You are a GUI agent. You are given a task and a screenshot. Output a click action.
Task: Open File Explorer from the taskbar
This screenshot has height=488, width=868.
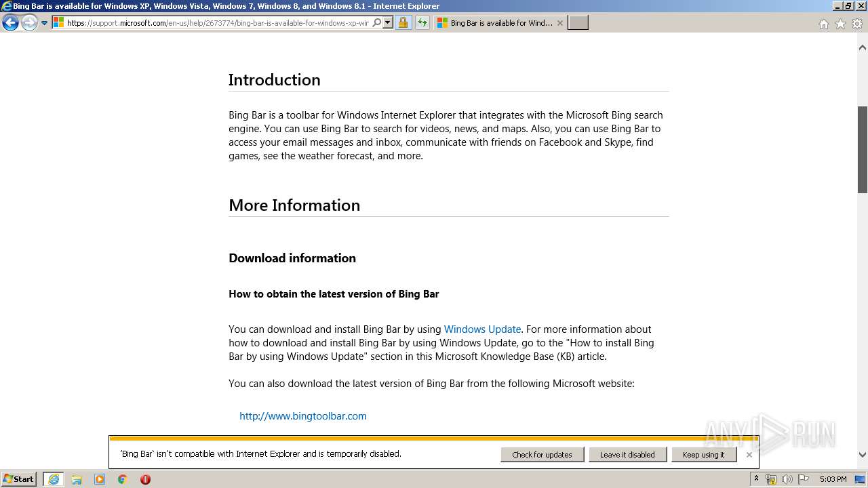pos(77,479)
